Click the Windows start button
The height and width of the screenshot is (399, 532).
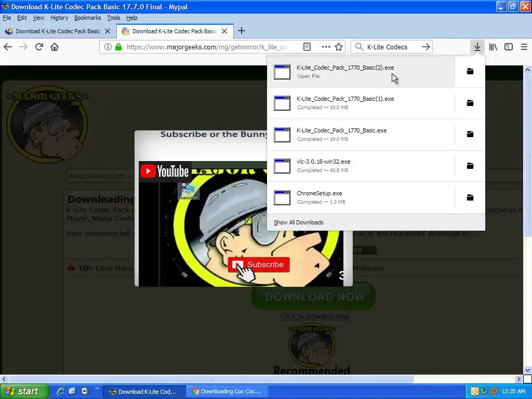[25, 391]
